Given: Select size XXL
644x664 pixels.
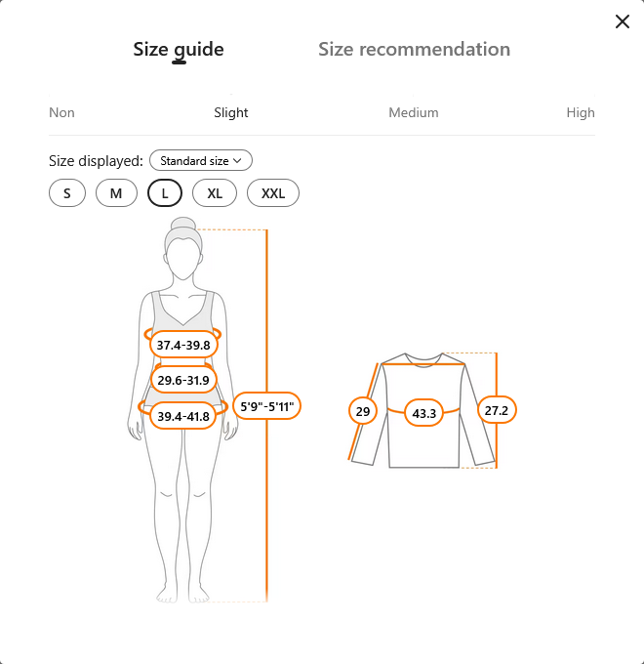Looking at the screenshot, I should click(273, 193).
